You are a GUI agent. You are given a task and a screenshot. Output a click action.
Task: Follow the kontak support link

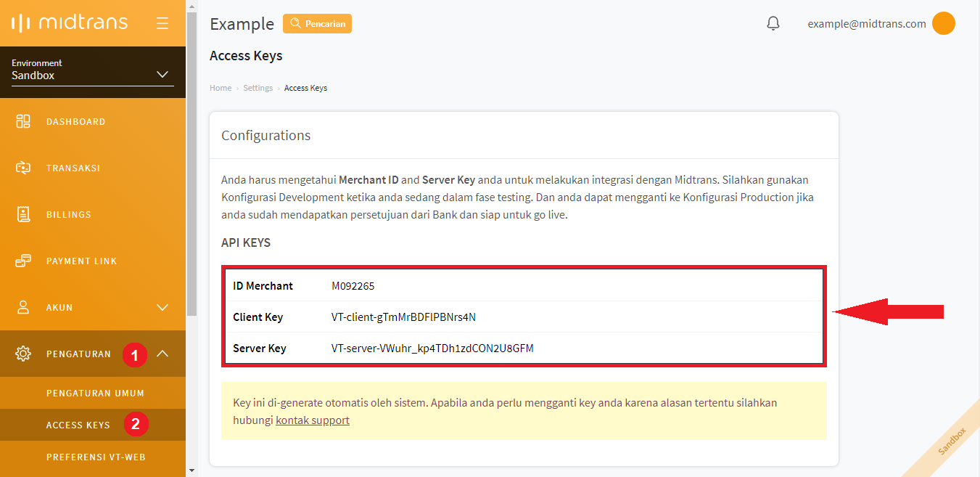[313, 420]
